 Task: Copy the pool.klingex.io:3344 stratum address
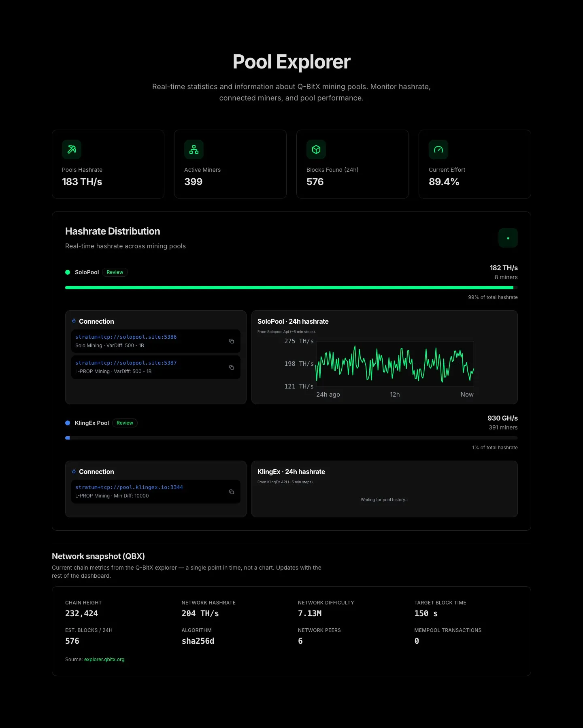pyautogui.click(x=232, y=491)
